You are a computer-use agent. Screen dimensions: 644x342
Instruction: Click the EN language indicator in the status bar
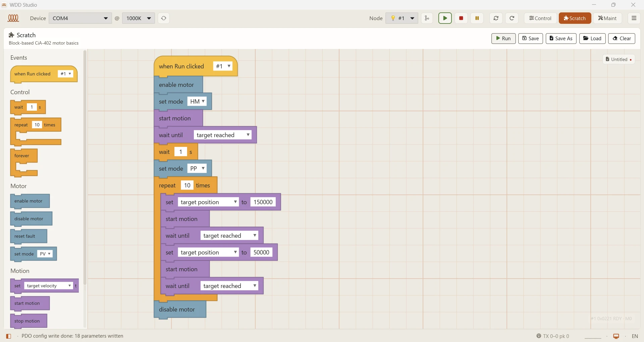[x=635, y=336]
